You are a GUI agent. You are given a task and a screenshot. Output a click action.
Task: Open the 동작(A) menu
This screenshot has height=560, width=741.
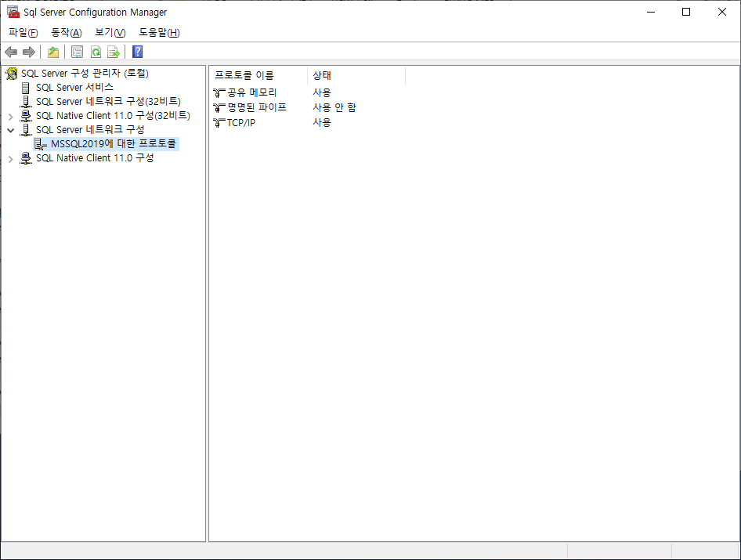(x=66, y=33)
